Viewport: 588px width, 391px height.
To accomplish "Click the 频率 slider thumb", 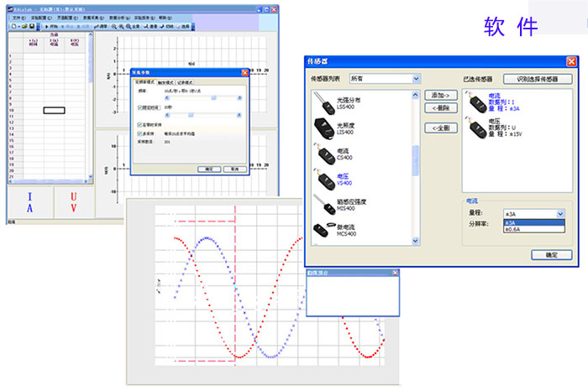I will pos(213,97).
